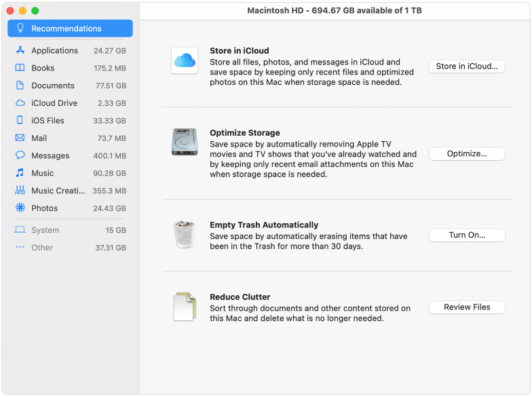
Task: Click the Trash can icon
Action: (x=185, y=235)
